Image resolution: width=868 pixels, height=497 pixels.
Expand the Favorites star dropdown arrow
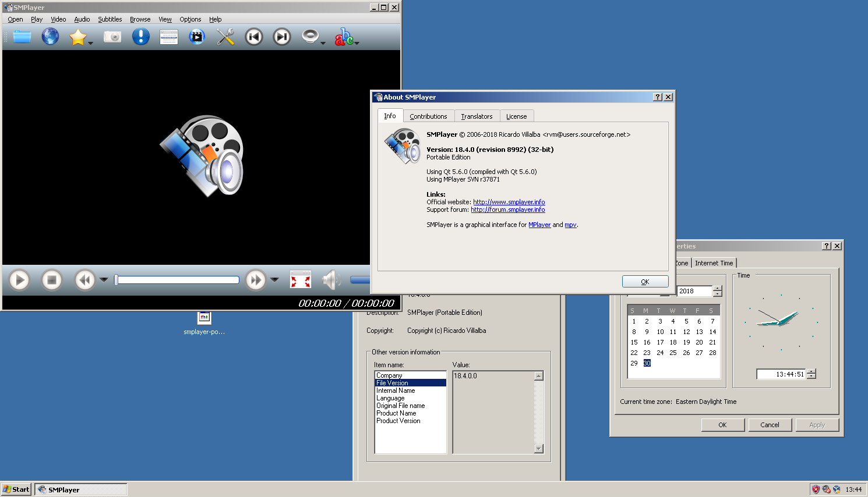(x=90, y=43)
